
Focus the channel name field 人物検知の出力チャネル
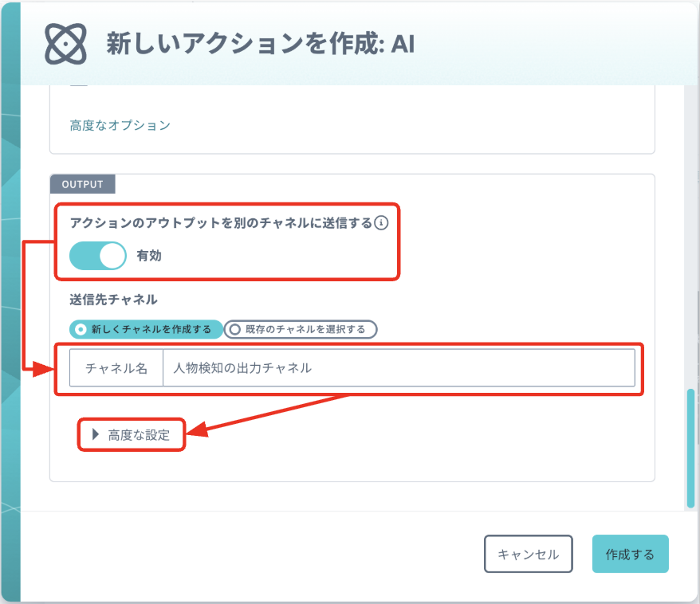(x=399, y=368)
